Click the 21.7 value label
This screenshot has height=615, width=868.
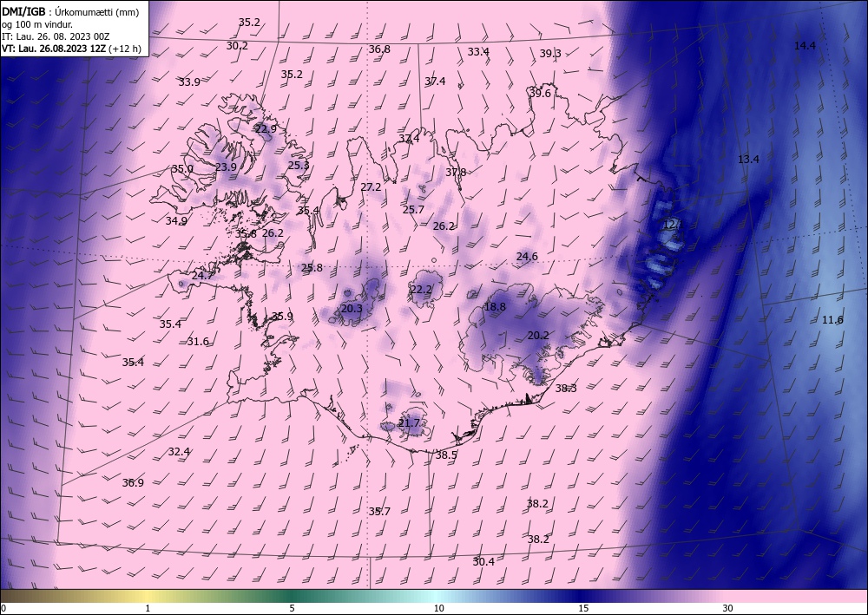[409, 423]
